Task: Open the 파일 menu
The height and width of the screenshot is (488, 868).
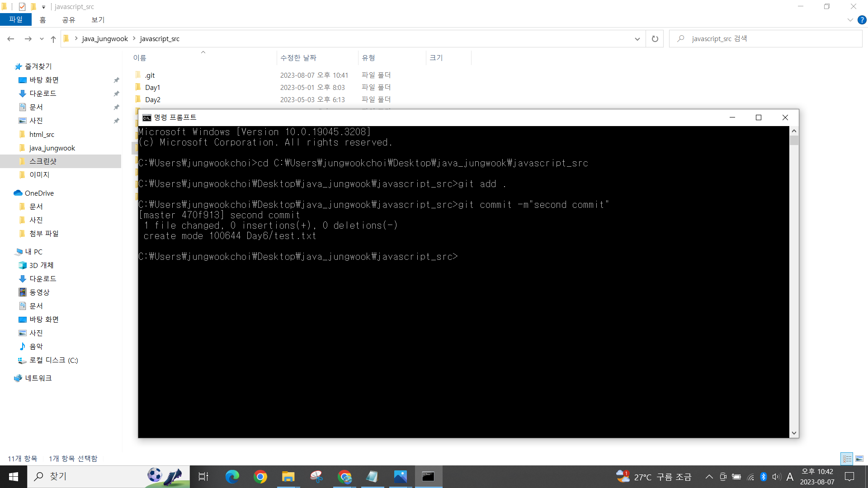Action: (x=16, y=20)
